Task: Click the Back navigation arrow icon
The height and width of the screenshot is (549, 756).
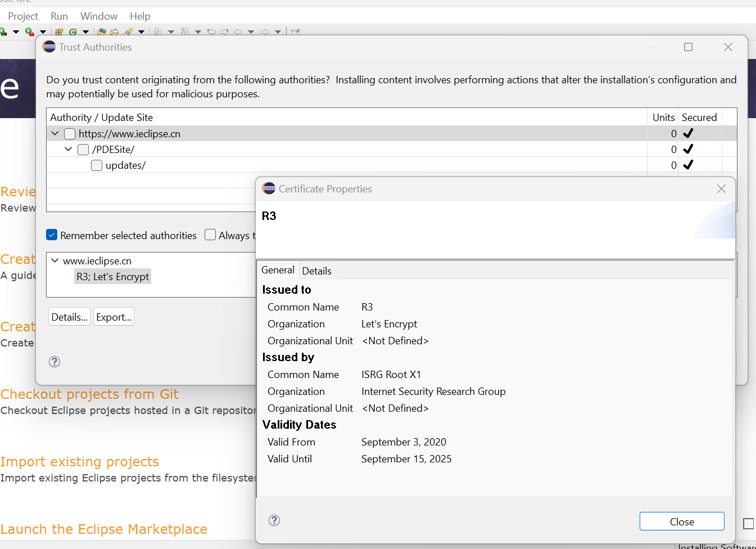Action: click(238, 31)
